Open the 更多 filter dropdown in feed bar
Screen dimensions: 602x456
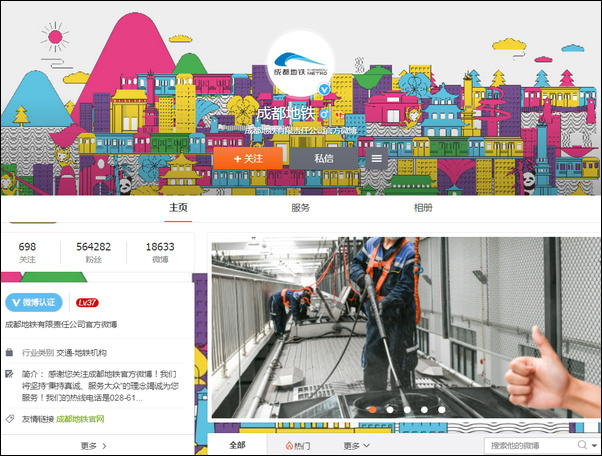(x=356, y=446)
